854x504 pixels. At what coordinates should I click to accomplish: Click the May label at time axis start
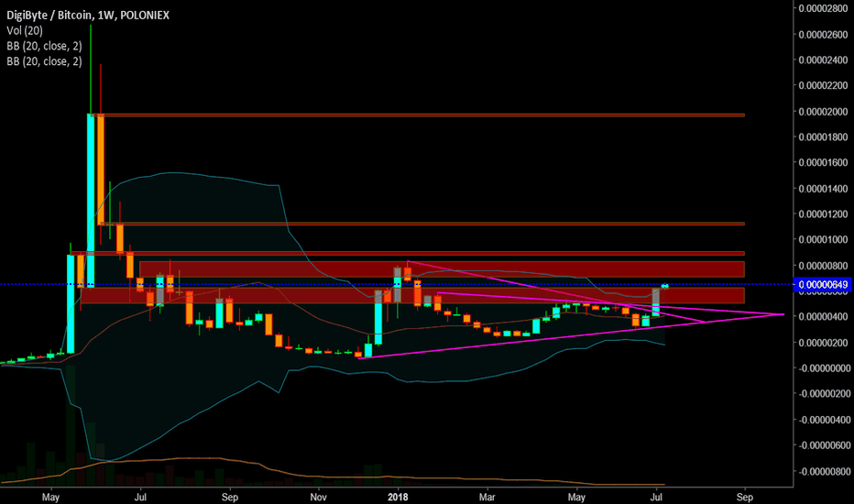(x=50, y=497)
